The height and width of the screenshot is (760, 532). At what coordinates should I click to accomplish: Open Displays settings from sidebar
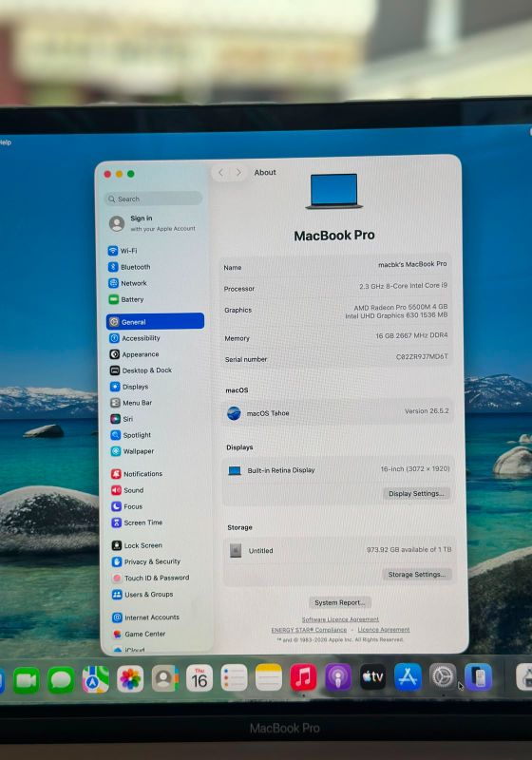pyautogui.click(x=129, y=387)
